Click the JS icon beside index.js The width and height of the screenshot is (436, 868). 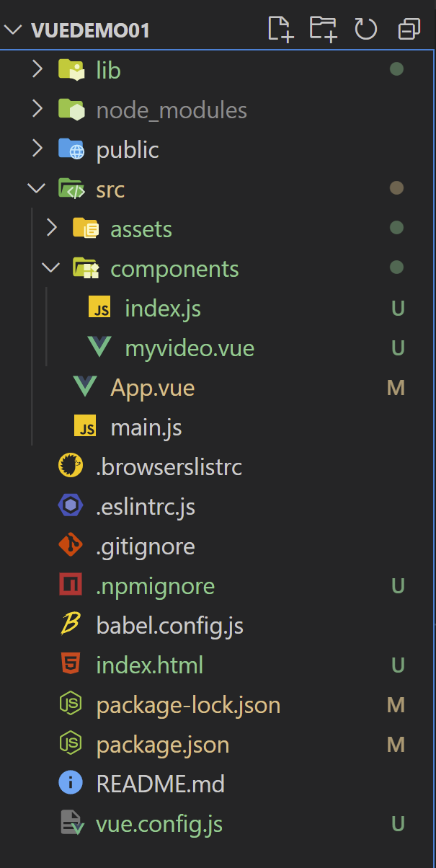(x=99, y=308)
